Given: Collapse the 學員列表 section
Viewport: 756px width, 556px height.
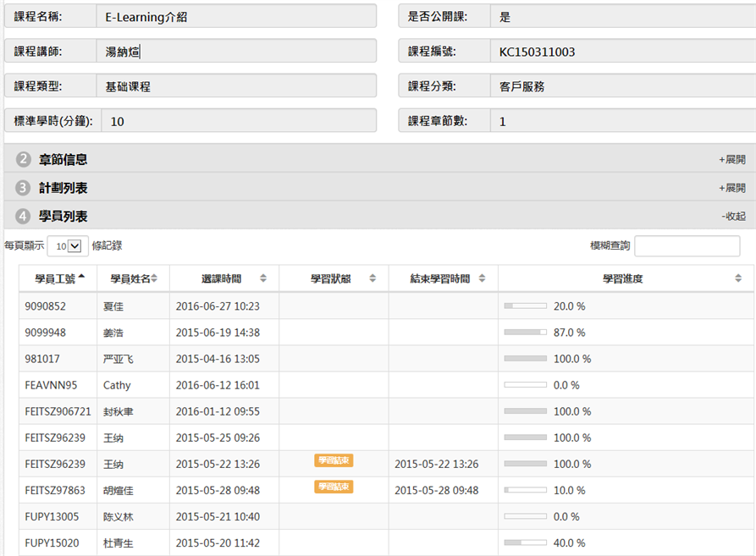Looking at the screenshot, I should click(733, 217).
